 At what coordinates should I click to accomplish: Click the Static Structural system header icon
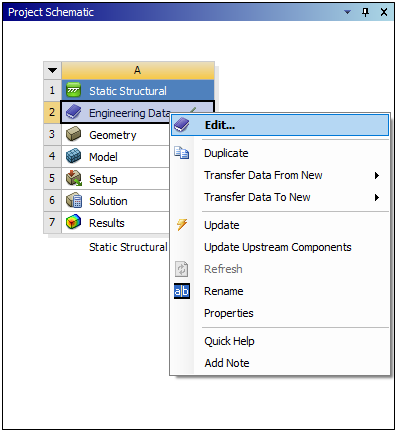[x=74, y=90]
